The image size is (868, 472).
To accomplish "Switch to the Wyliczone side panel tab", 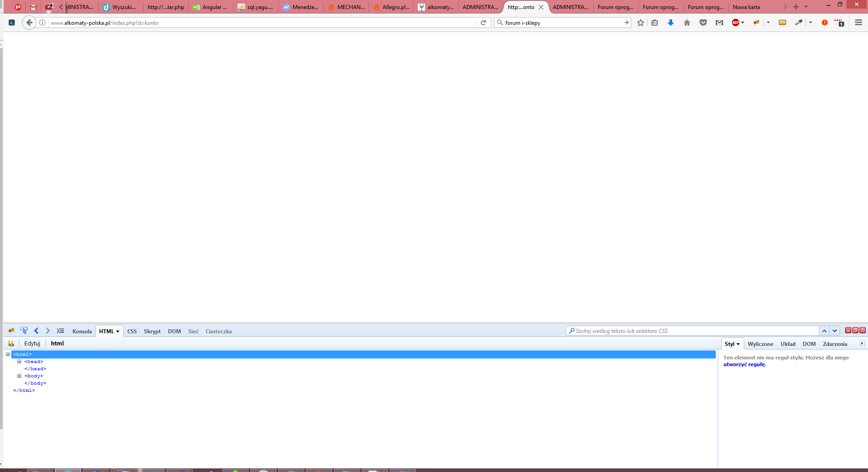I will (760, 344).
